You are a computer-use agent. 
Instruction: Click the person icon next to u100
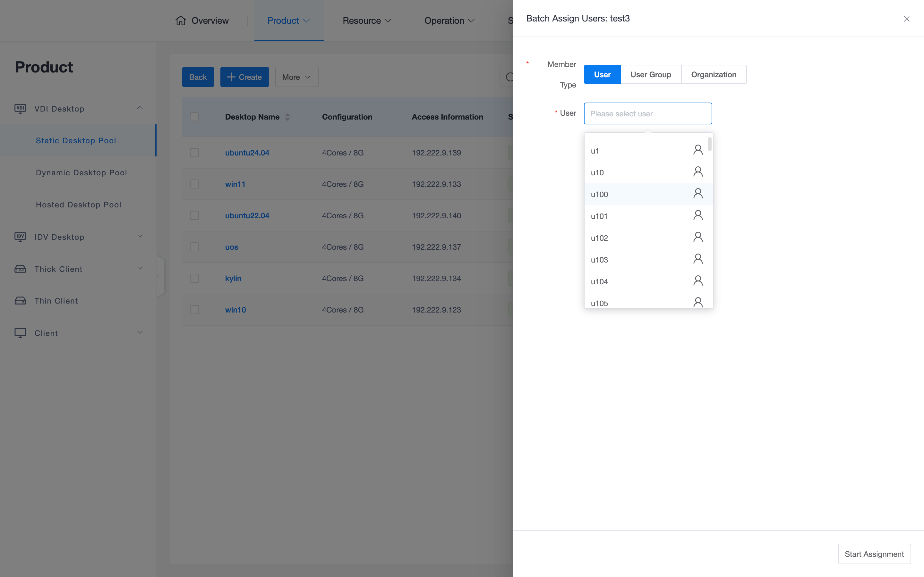(697, 194)
